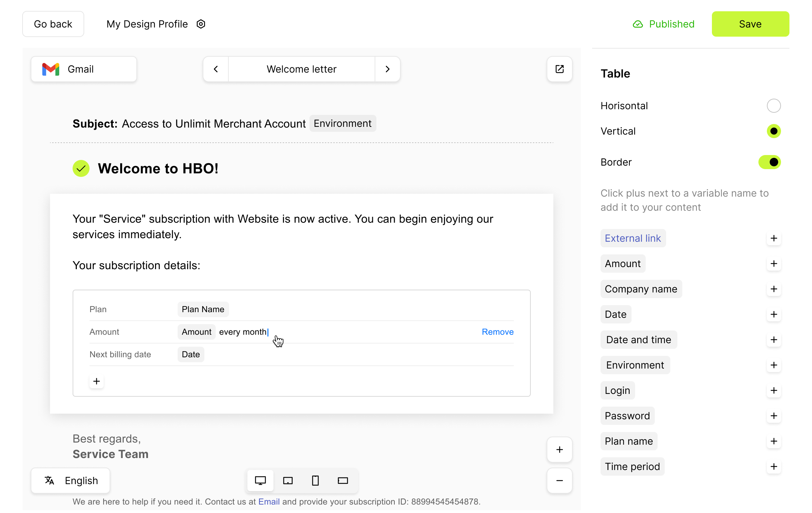Switch to the mobile phone preview icon
The height and width of the screenshot is (513, 812).
315,481
